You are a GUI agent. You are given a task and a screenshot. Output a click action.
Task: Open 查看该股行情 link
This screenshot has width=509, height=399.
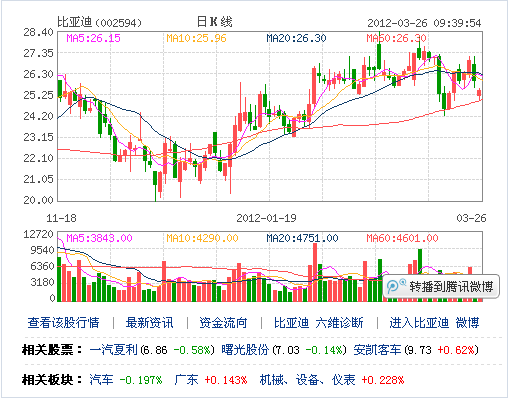tap(63, 323)
